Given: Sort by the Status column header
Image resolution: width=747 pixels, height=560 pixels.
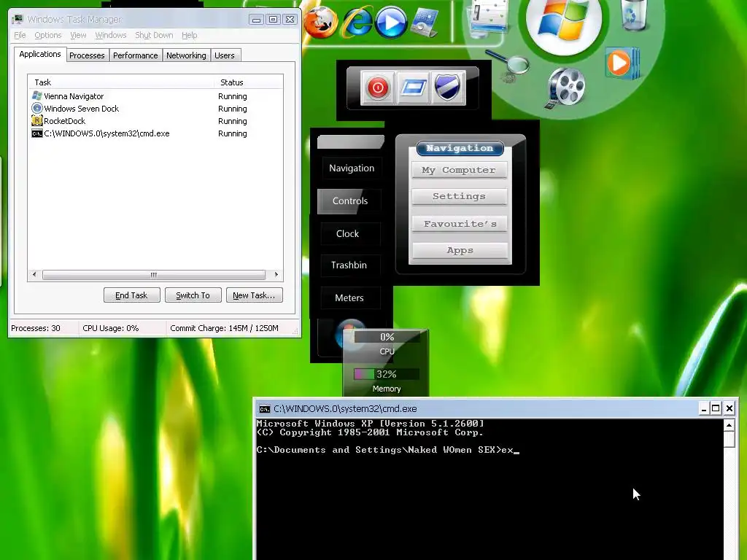Looking at the screenshot, I should 249,82.
